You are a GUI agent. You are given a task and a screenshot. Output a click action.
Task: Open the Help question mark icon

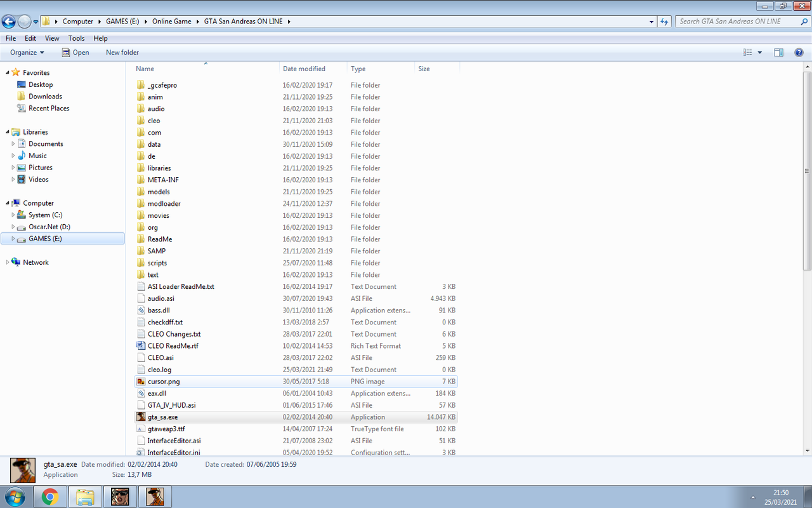799,53
